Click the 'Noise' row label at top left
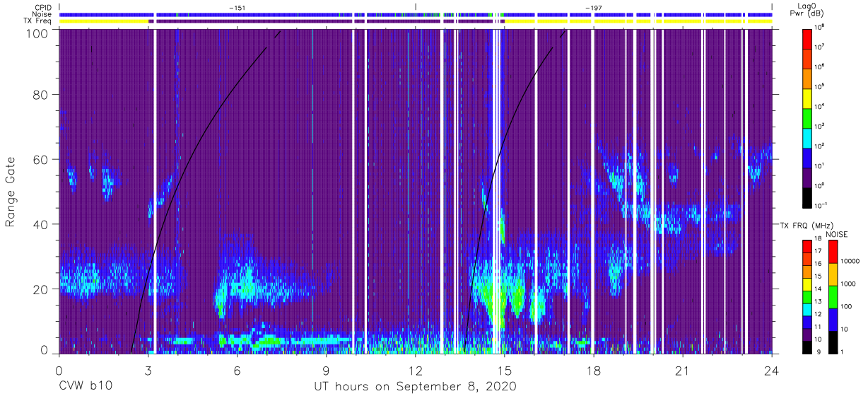This screenshot has height=401, width=868. (x=41, y=14)
